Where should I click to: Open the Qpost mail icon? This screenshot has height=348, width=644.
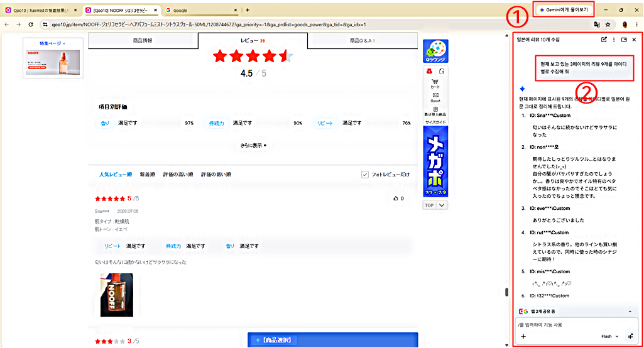[x=435, y=97]
